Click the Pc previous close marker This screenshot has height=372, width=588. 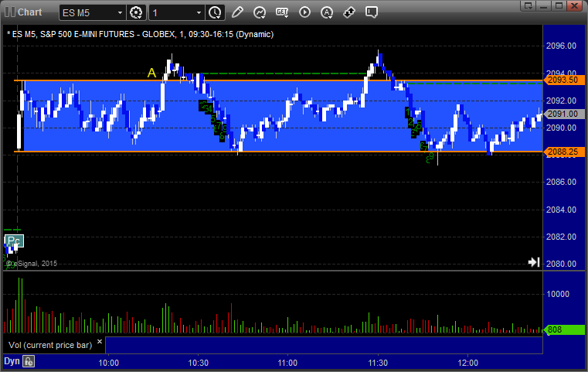[x=14, y=241]
